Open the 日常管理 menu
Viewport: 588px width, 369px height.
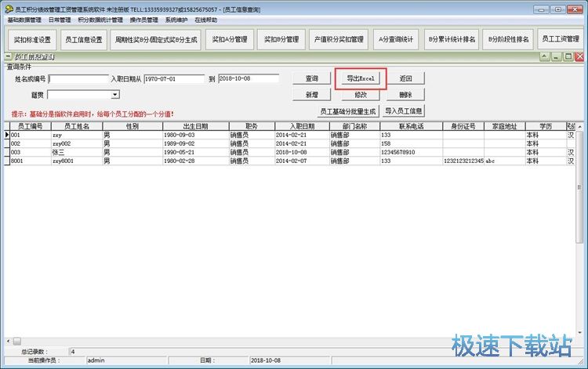click(60, 20)
